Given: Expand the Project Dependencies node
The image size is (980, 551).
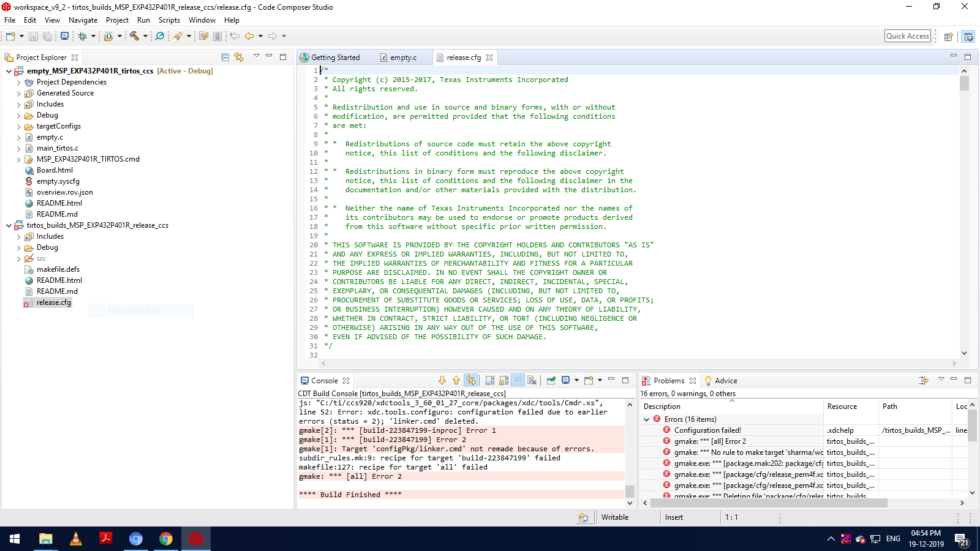Looking at the screenshot, I should coord(19,83).
